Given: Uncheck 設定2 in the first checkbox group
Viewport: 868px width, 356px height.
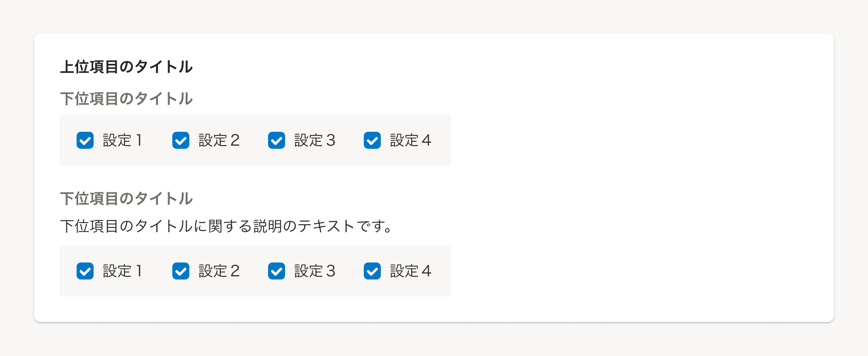Looking at the screenshot, I should (181, 140).
